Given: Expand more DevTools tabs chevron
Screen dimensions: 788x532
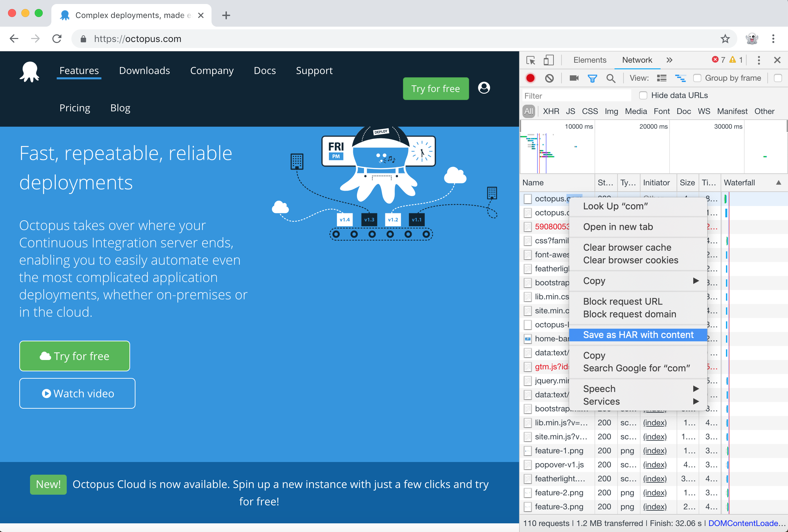Looking at the screenshot, I should pyautogui.click(x=669, y=60).
